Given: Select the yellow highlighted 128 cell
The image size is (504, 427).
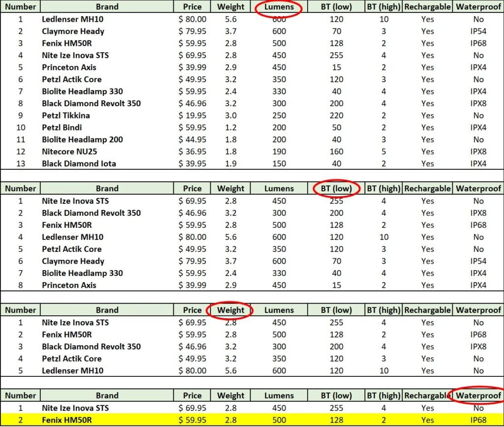Looking at the screenshot, I should (x=336, y=420).
